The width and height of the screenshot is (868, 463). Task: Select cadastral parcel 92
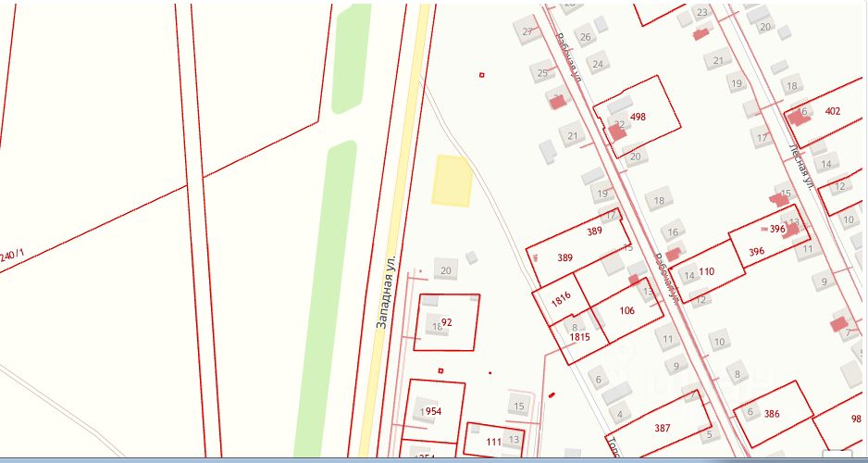click(447, 322)
